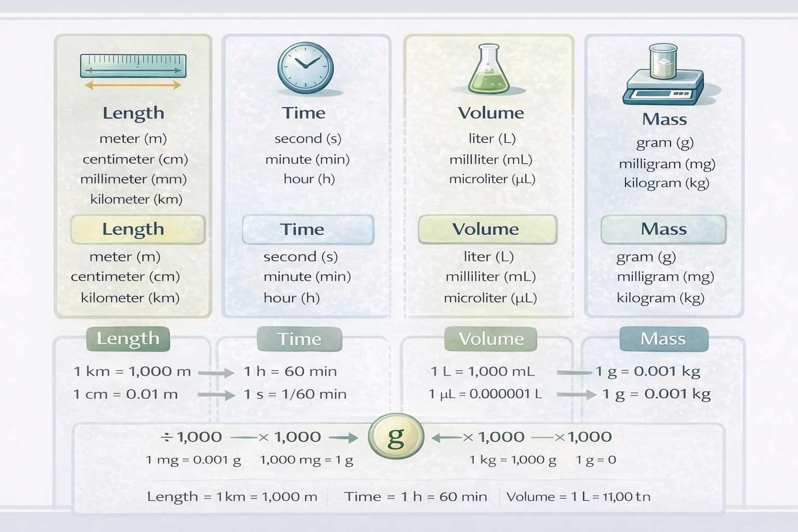Click the green Length header pill swatch
798x532 pixels.
[128, 339]
